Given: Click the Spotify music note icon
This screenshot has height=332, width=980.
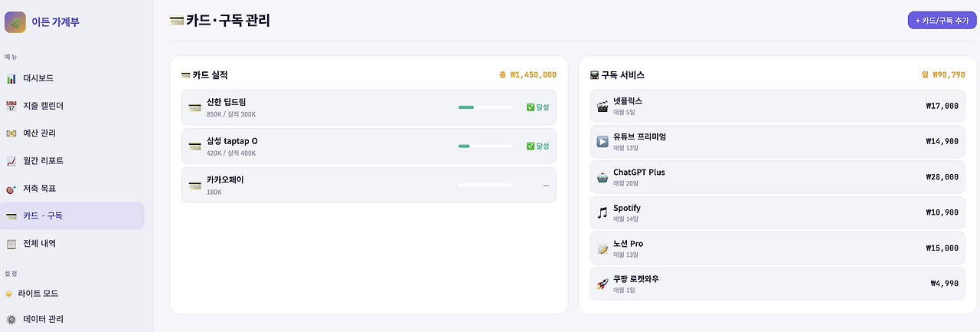Looking at the screenshot, I should click(603, 212).
